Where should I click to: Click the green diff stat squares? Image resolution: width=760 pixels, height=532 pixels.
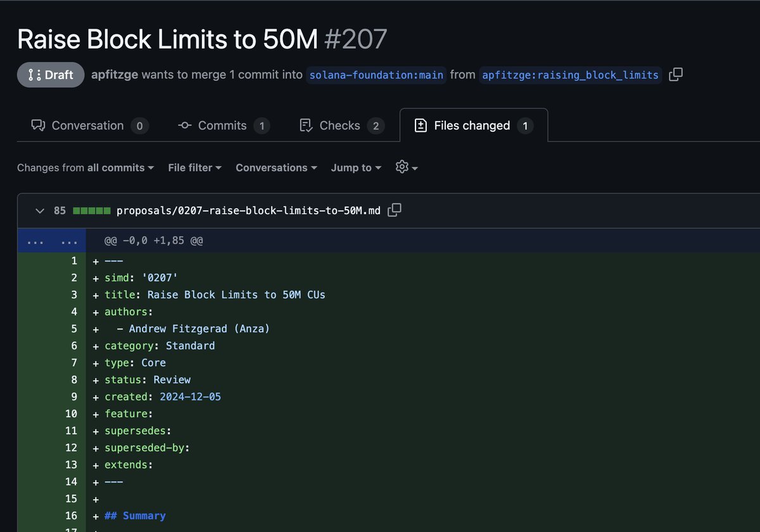point(92,210)
